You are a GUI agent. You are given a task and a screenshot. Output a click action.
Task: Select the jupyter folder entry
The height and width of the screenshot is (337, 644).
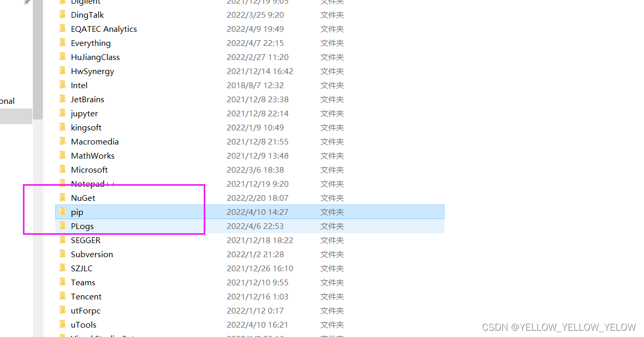tap(250, 113)
